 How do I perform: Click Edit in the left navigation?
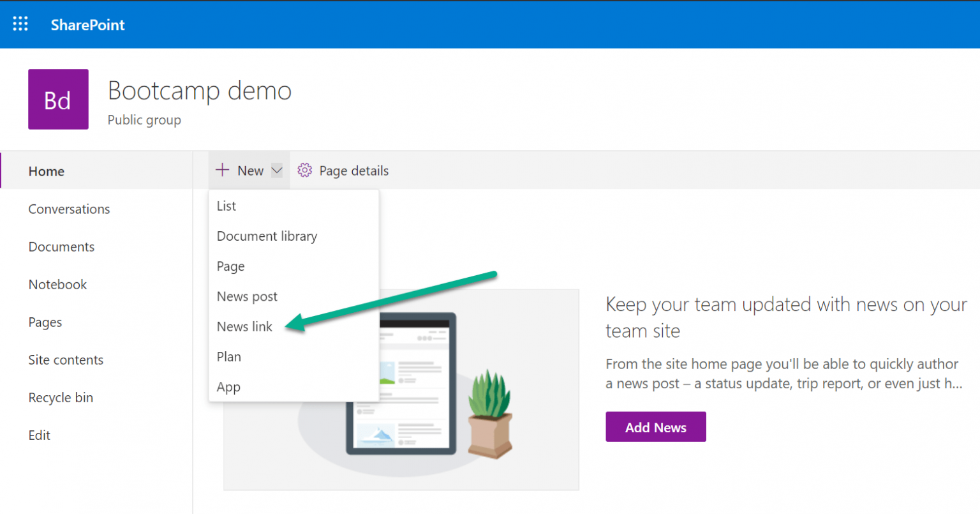[39, 435]
